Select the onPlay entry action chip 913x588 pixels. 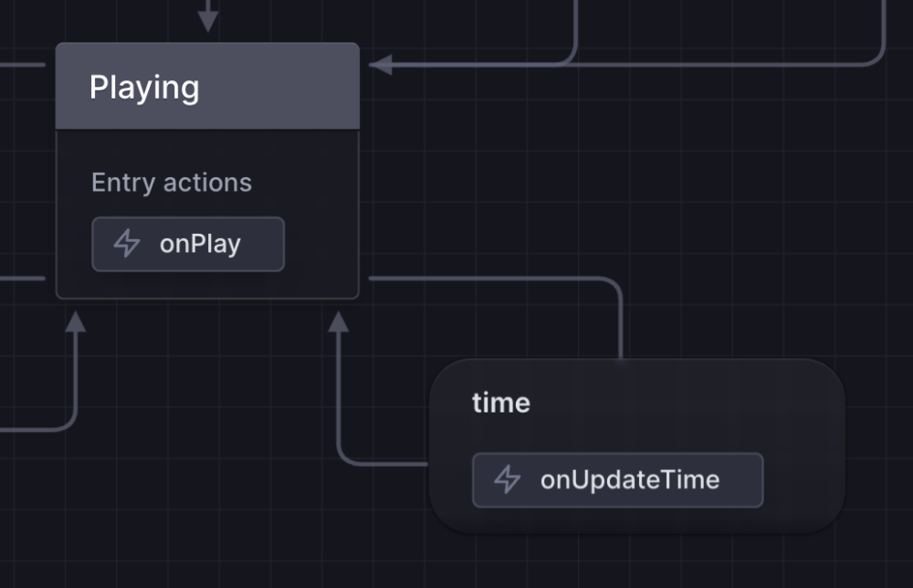tap(188, 244)
